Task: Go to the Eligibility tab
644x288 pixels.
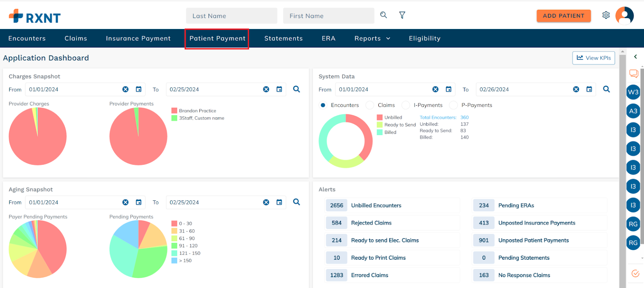Action: tap(425, 38)
